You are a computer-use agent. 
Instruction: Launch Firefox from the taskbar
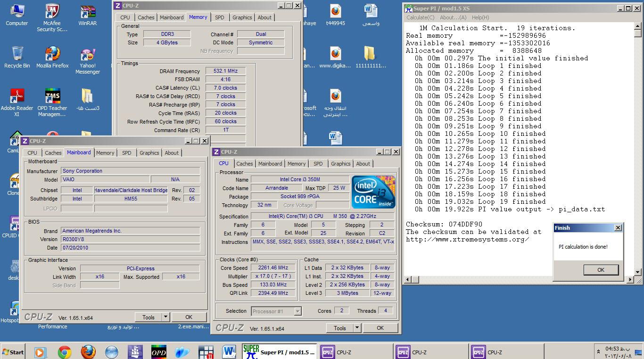pyautogui.click(x=88, y=352)
